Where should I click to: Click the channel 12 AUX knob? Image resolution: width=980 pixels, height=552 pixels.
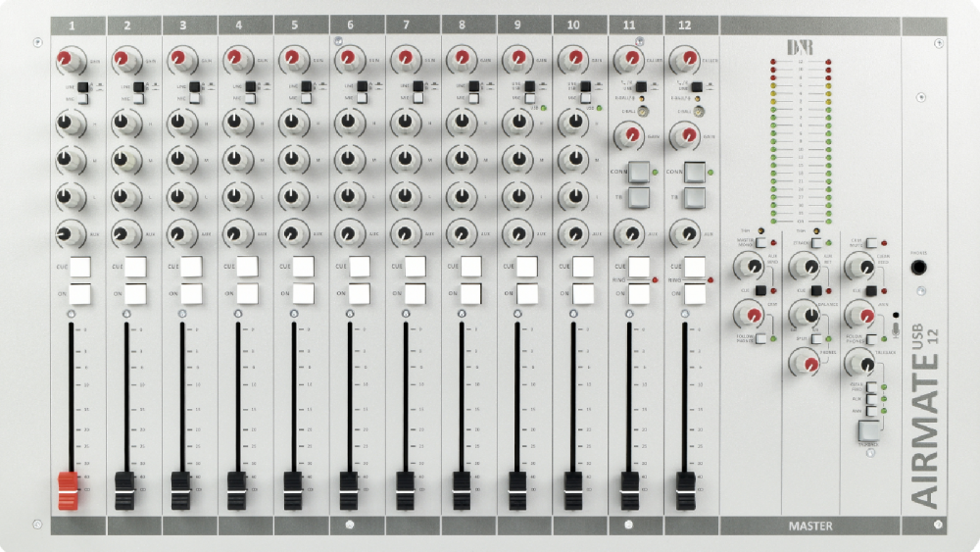(684, 233)
